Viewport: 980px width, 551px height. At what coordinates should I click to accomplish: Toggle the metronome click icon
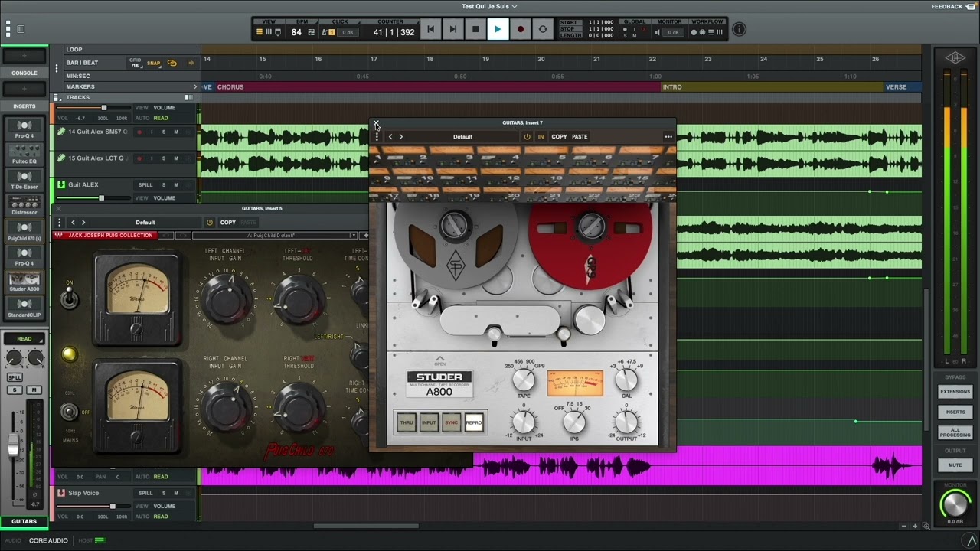[325, 32]
